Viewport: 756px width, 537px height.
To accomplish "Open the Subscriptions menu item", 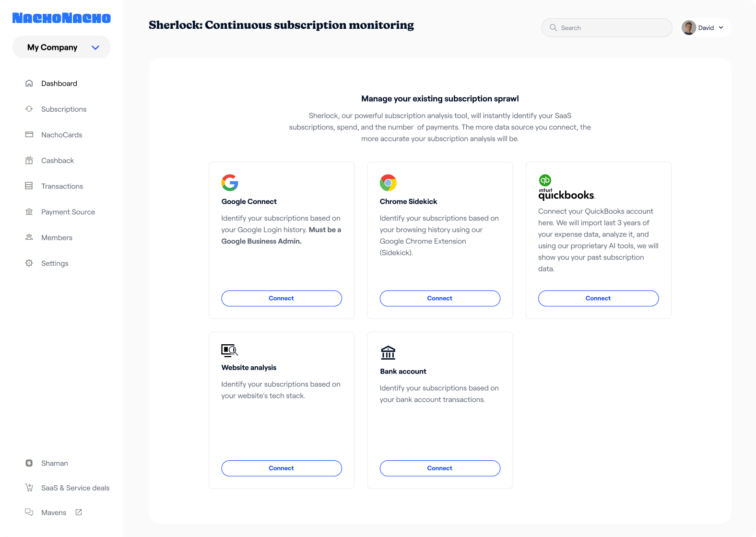I will coord(64,109).
